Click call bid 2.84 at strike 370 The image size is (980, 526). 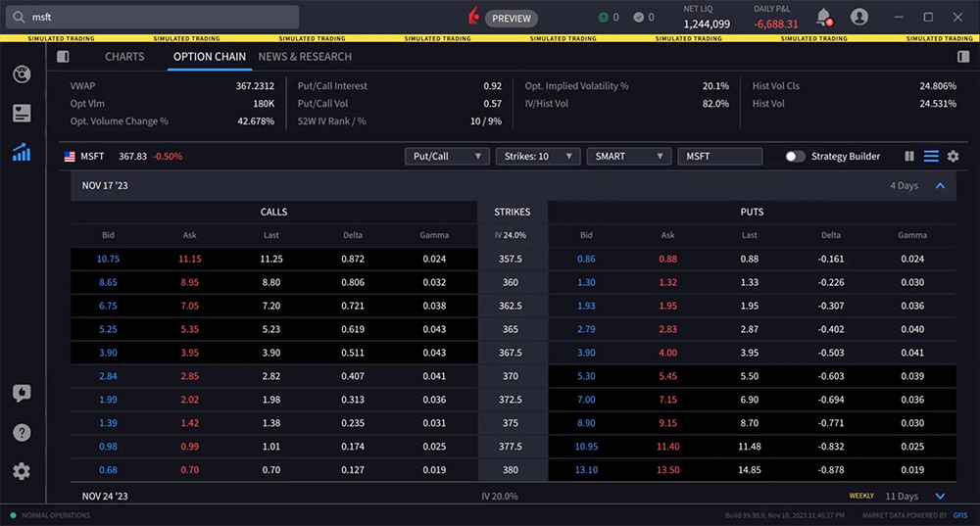point(108,376)
